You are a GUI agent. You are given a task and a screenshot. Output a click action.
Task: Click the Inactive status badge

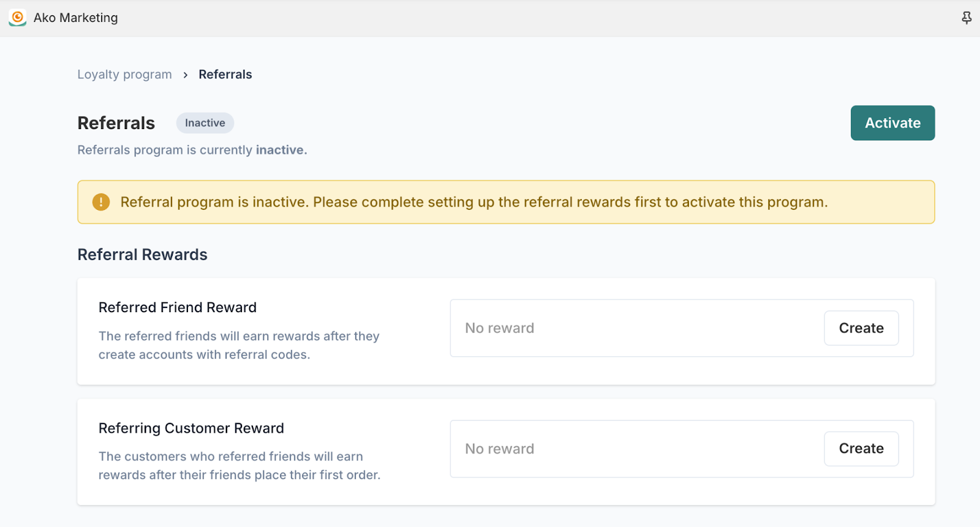205,123
